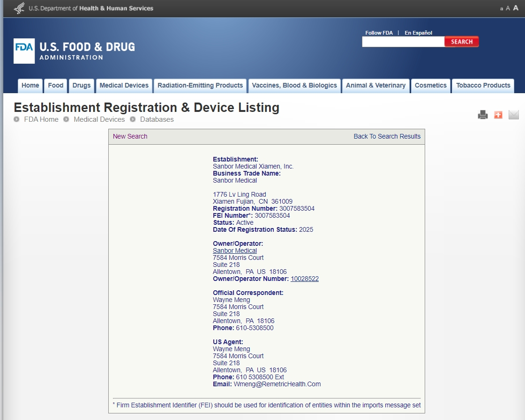525x420 pixels.
Task: Click the FEI footnote text
Action: click(x=267, y=405)
